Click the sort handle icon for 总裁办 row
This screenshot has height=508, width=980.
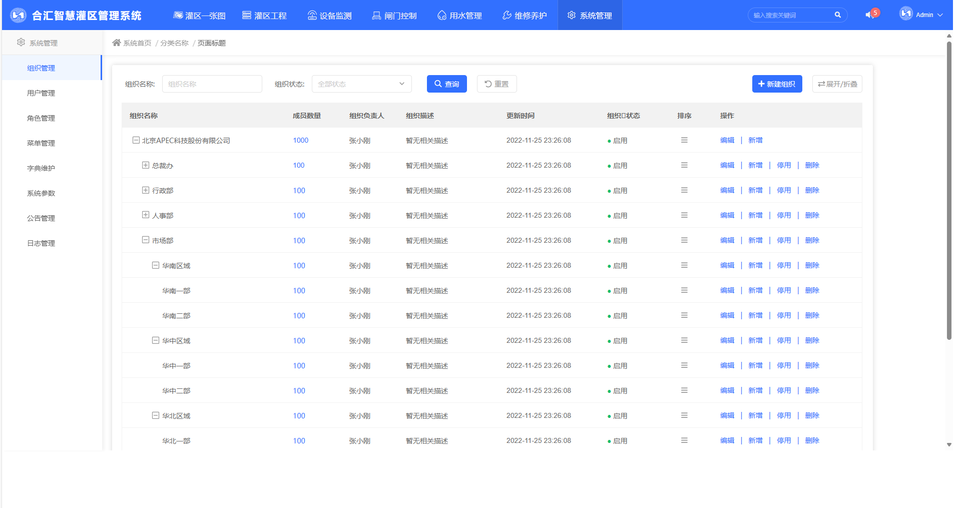click(684, 165)
